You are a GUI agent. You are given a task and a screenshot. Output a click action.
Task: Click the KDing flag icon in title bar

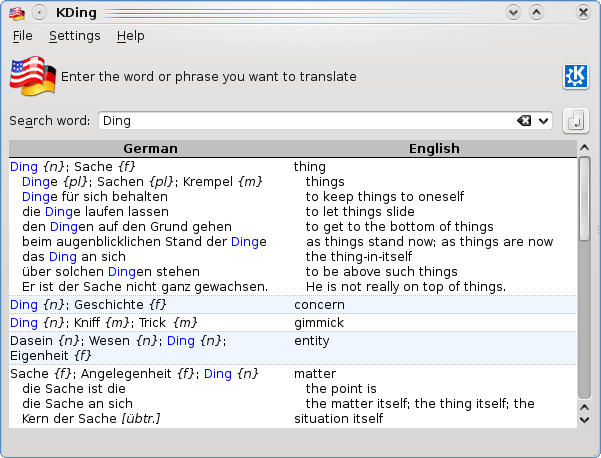(x=17, y=13)
